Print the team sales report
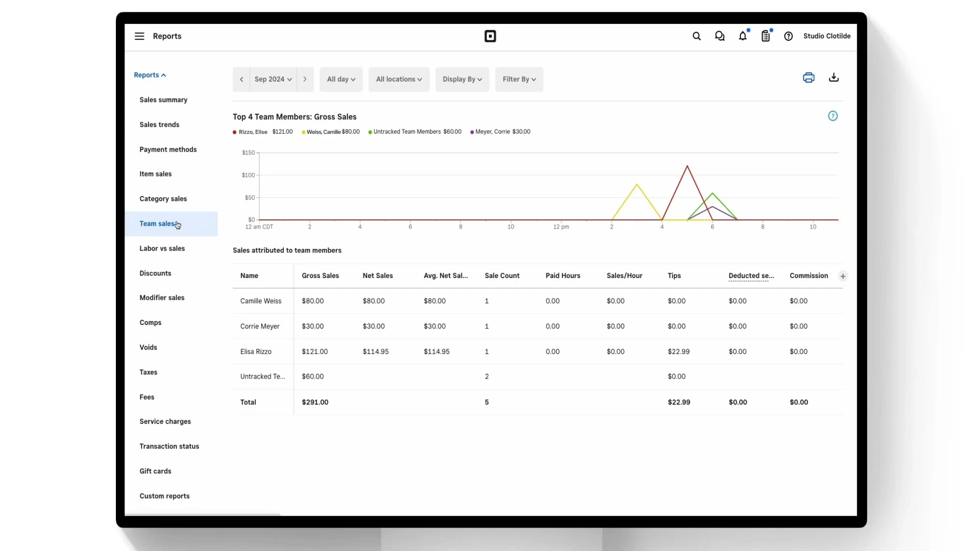The image size is (980, 551). (808, 78)
